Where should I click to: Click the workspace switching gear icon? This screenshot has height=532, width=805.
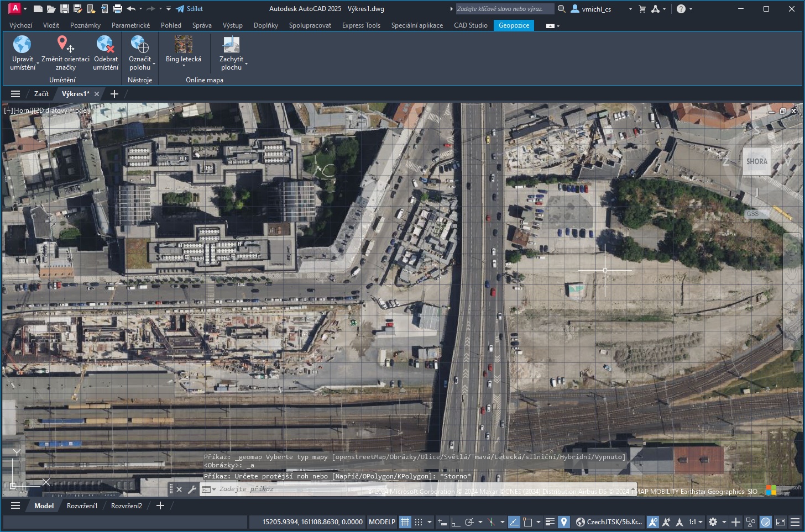(713, 522)
